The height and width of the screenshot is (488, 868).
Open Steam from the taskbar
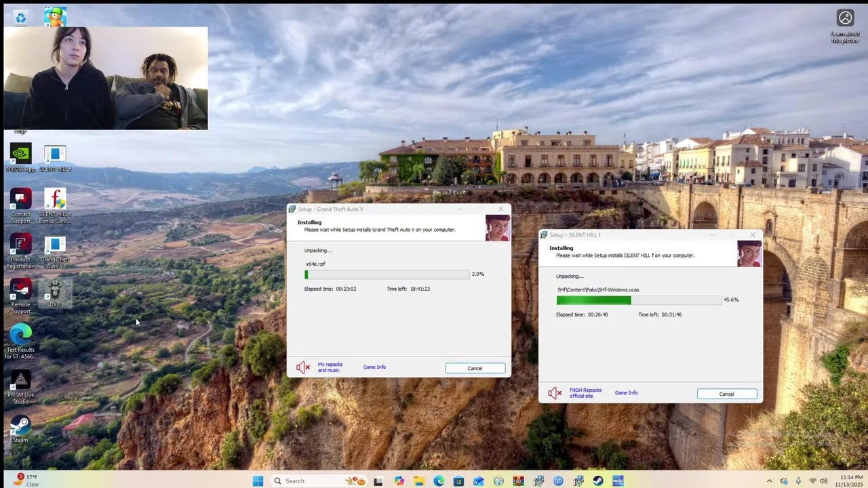(x=598, y=481)
